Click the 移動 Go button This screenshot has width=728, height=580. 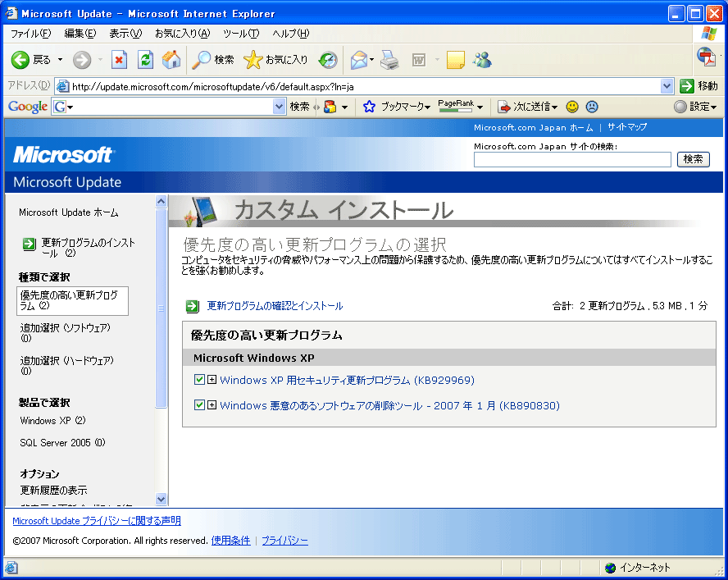[x=699, y=86]
